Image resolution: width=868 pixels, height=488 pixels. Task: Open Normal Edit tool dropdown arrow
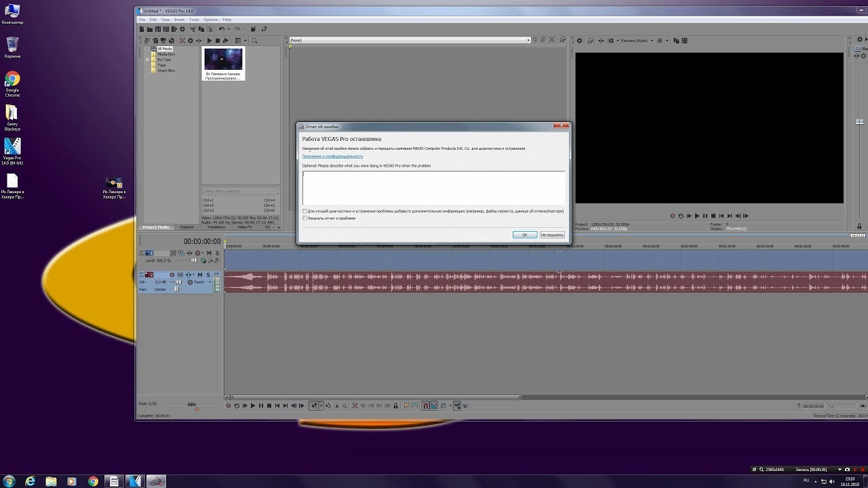coord(321,406)
